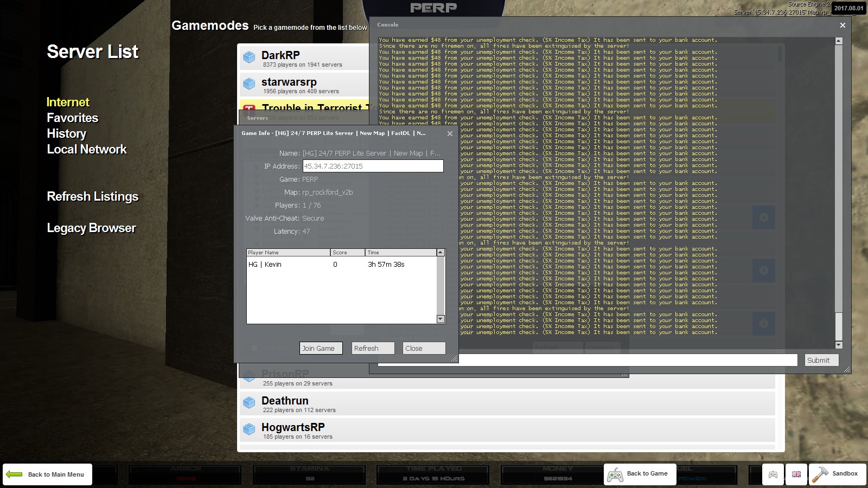Click the Latency value 47
The image size is (868, 488).
(307, 232)
